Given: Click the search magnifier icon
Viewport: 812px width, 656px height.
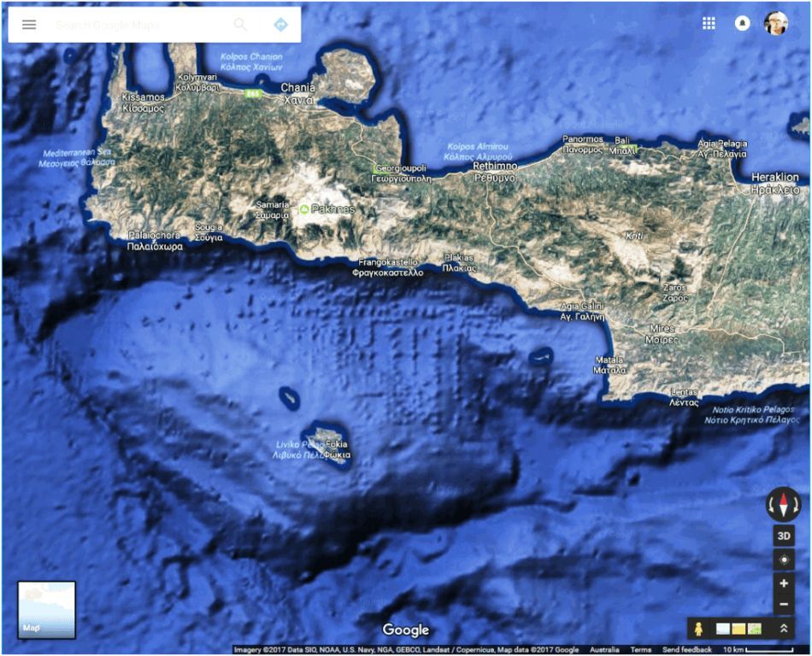Looking at the screenshot, I should point(240,24).
